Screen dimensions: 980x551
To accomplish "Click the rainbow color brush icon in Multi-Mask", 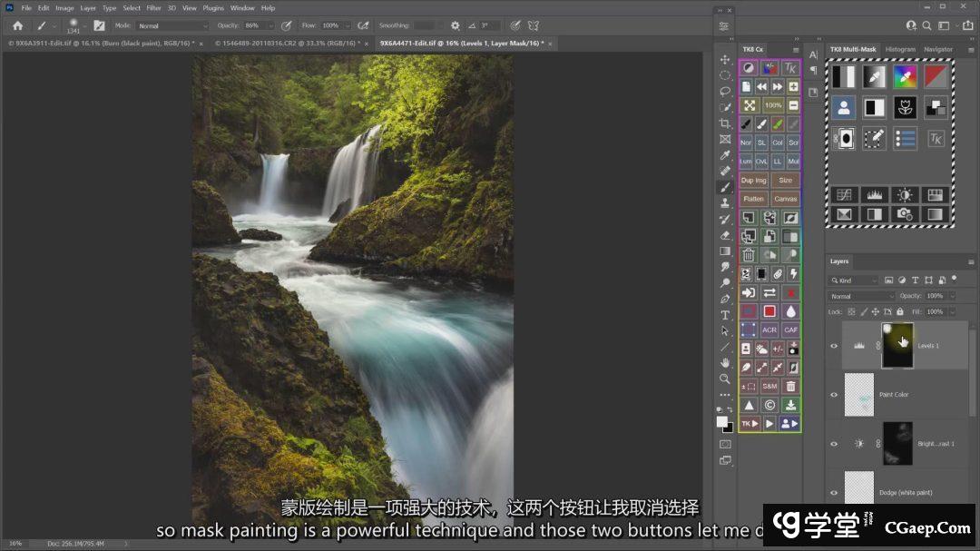I will pyautogui.click(x=904, y=77).
